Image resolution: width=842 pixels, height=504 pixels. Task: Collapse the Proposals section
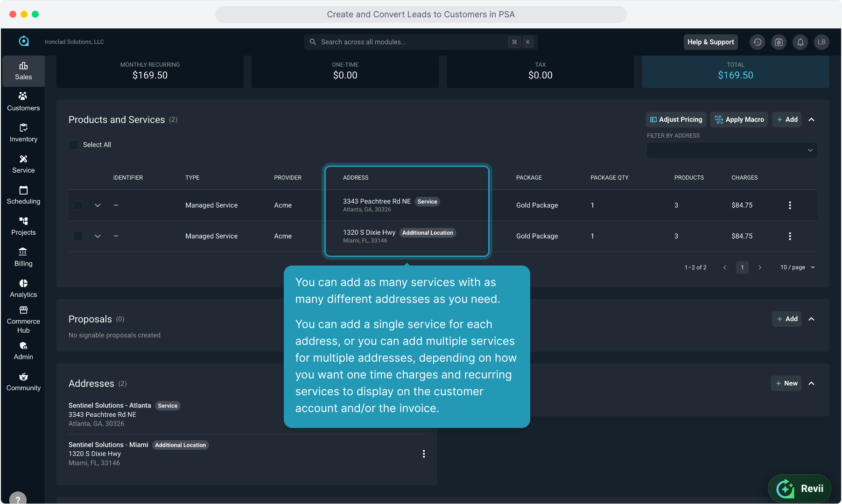[812, 319]
